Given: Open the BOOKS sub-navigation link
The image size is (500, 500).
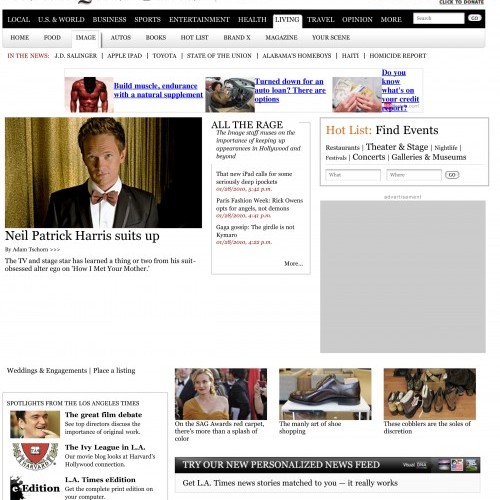Looking at the screenshot, I should [156, 38].
